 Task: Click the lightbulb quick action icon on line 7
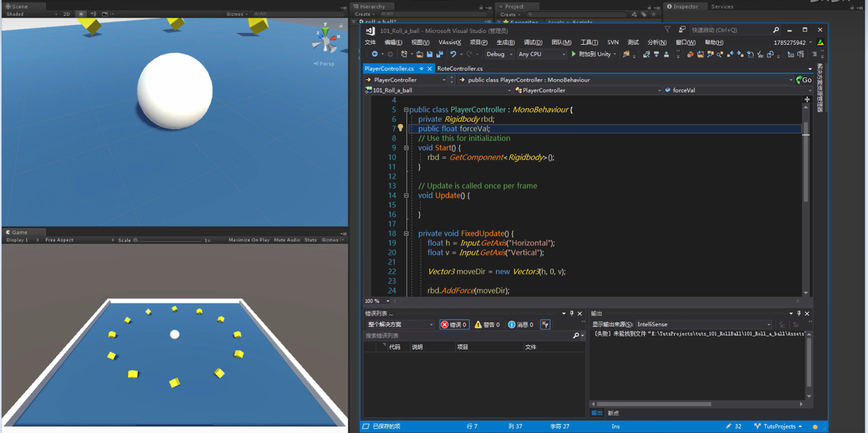pyautogui.click(x=400, y=128)
